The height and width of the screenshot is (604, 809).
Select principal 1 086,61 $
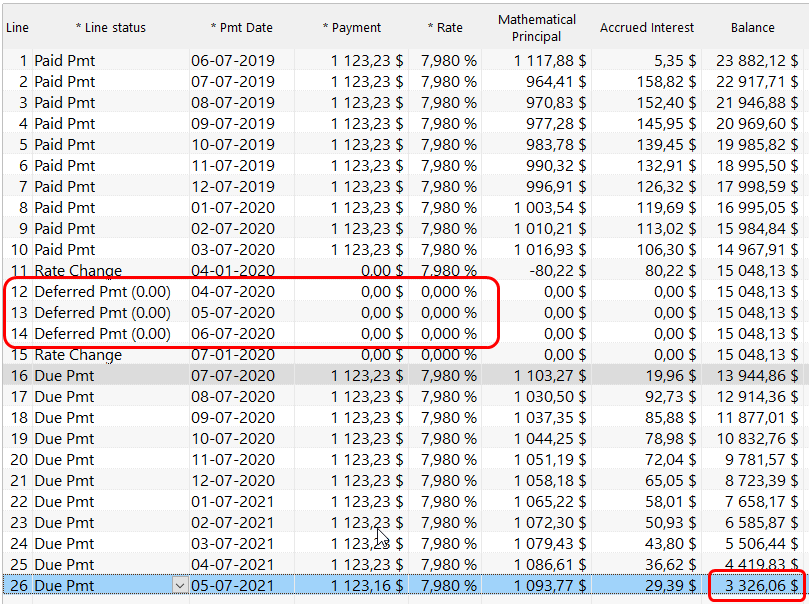click(549, 565)
